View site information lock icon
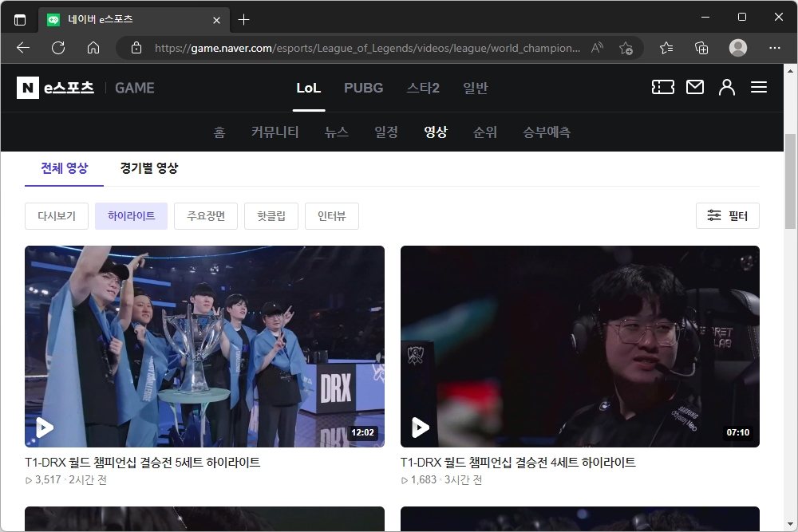 [x=136, y=48]
